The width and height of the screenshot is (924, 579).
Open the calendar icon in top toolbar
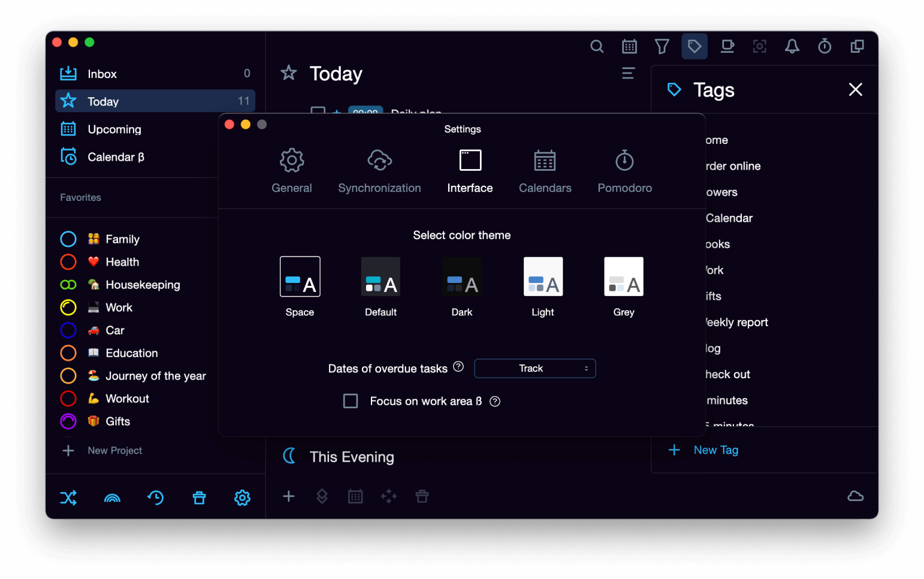pyautogui.click(x=629, y=46)
